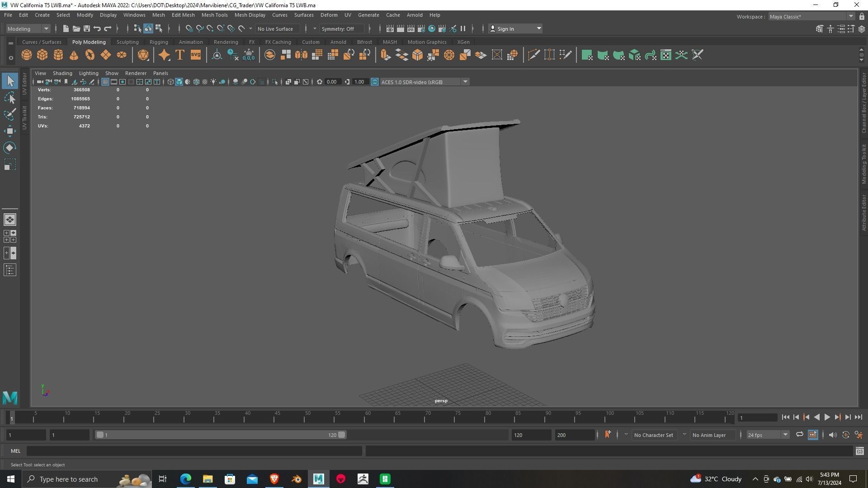Screen dimensions: 868x488
Task: Create a Polygon Cube from shelf
Action: pos(42,55)
